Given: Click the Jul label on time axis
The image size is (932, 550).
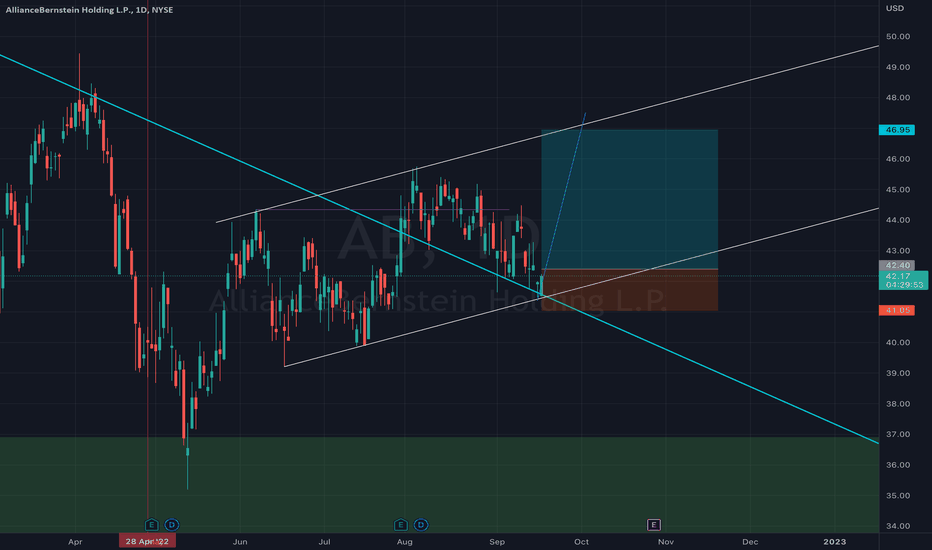Looking at the screenshot, I should point(324,542).
